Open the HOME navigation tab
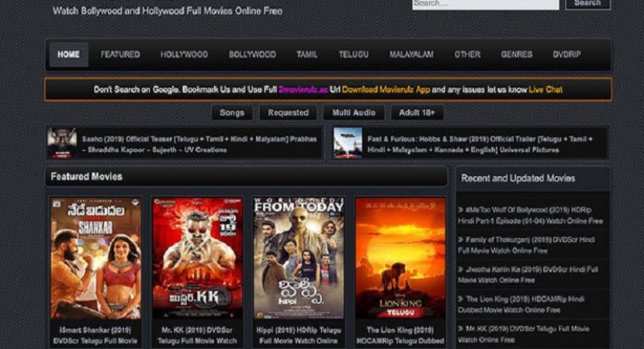644x349 pixels. coord(68,54)
